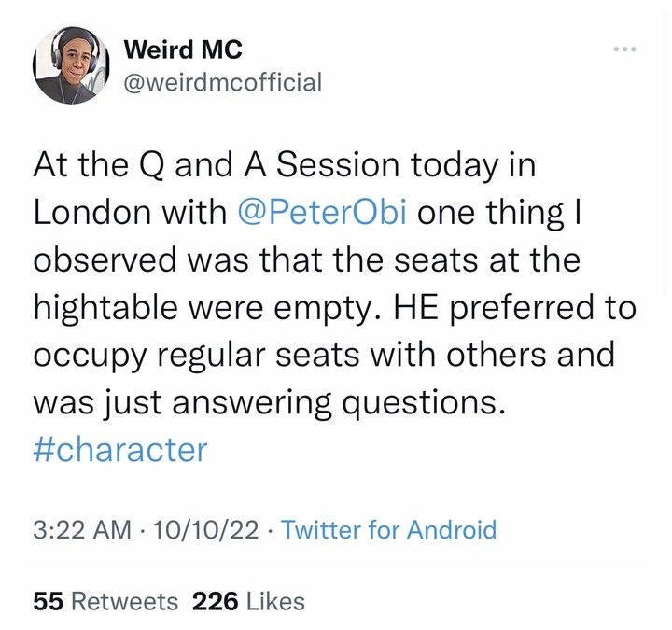
Task: Click the 3:22 AM timestamp
Action: coord(81,530)
